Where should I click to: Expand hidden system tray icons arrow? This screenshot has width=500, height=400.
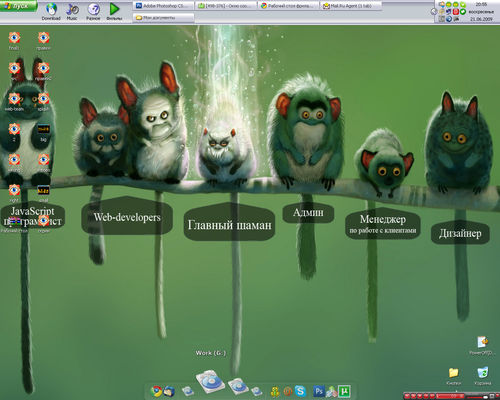434,12
